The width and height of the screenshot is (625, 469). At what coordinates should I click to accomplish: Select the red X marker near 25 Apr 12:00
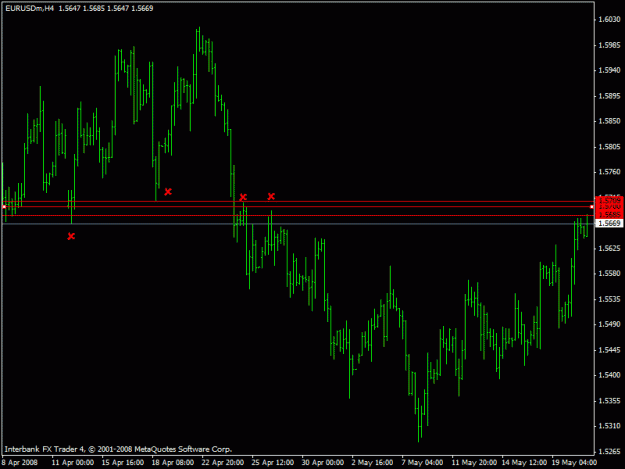coord(271,196)
